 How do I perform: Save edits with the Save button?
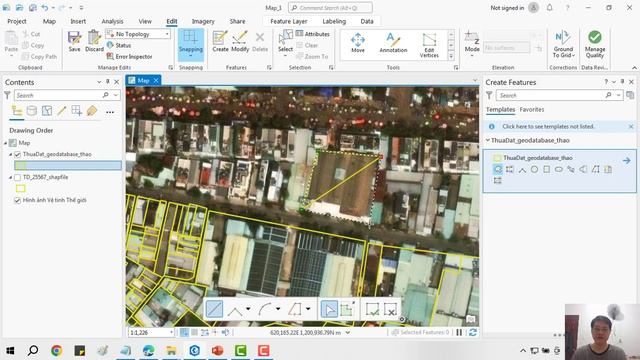point(74,41)
